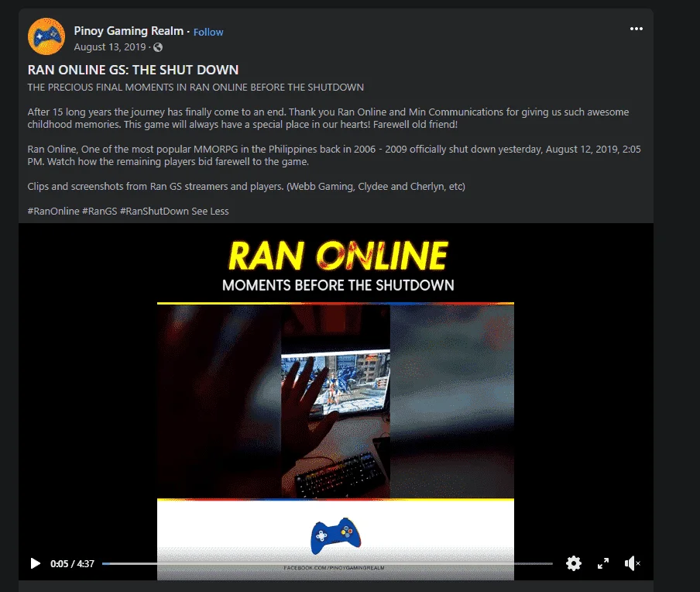Click the 0:05 / 4:37 video time display
Screen dimensions: 700x592
[72, 564]
